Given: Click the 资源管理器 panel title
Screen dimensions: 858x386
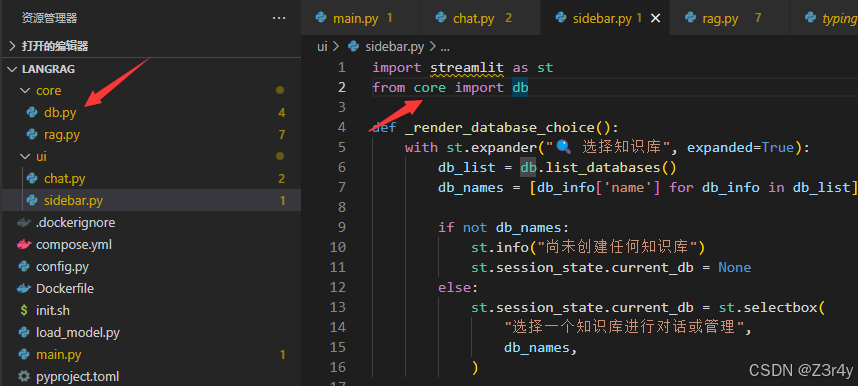Looking at the screenshot, I should (x=50, y=19).
